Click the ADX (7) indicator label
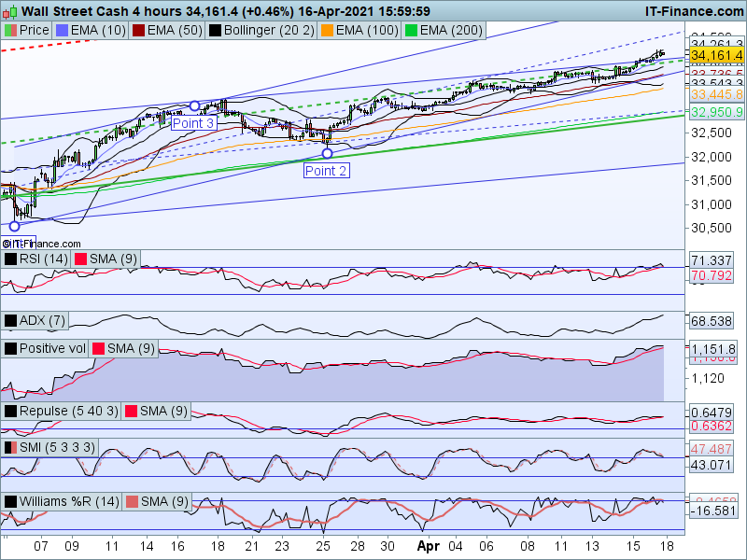 coord(42,321)
